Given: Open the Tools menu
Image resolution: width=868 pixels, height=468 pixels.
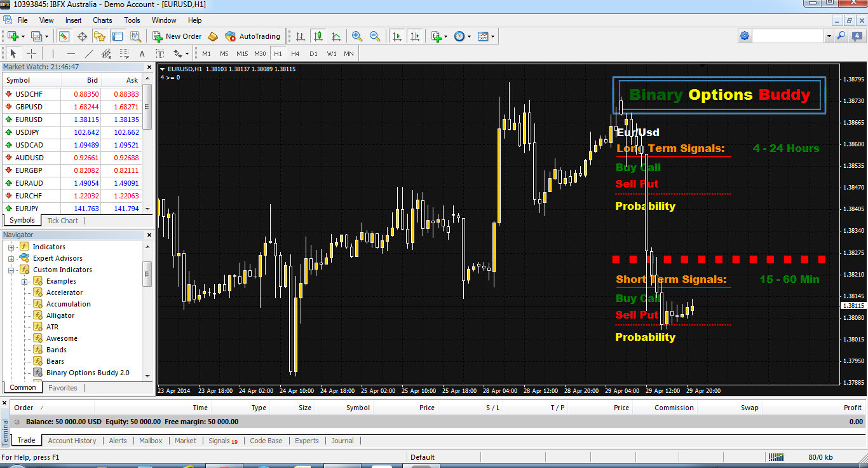Looking at the screenshot, I should tap(132, 20).
